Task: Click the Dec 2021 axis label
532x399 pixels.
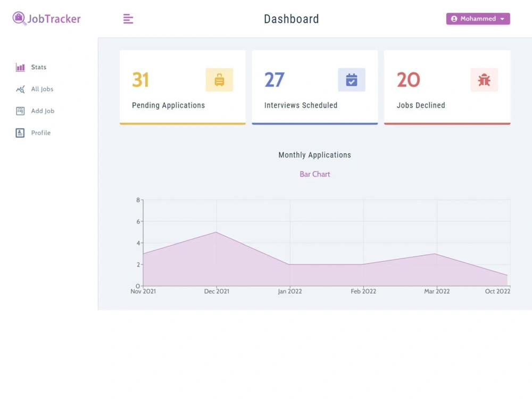Action: tap(217, 292)
